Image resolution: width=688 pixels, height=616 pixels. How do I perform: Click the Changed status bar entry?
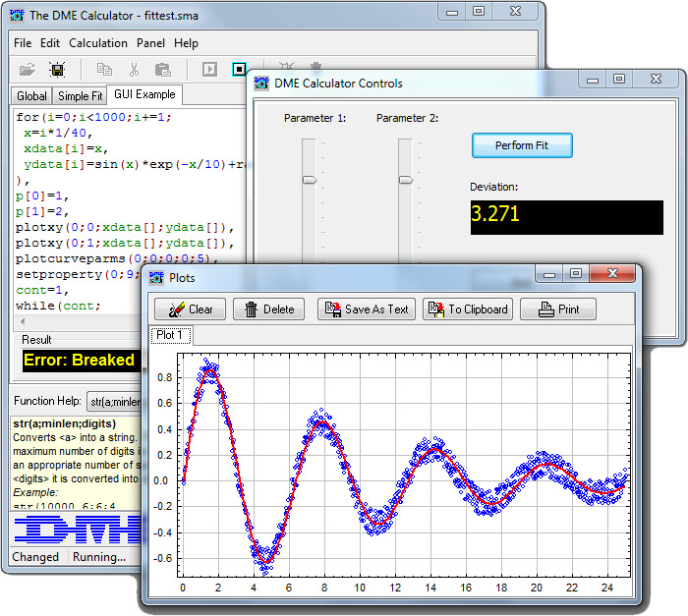tap(35, 556)
